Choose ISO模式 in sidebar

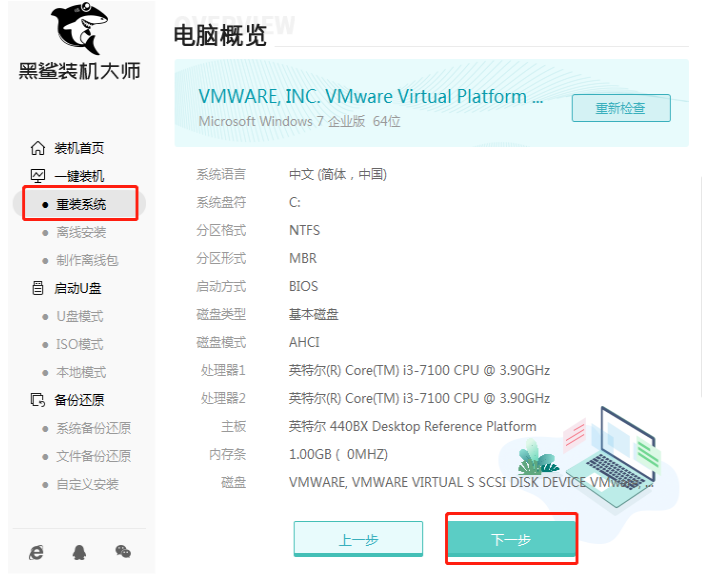80,344
